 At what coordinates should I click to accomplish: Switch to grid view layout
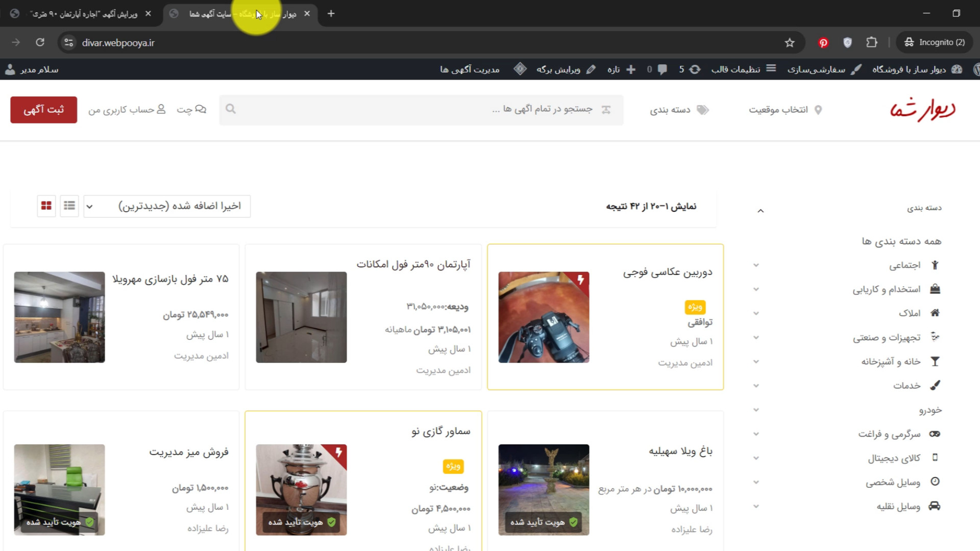coord(46,206)
